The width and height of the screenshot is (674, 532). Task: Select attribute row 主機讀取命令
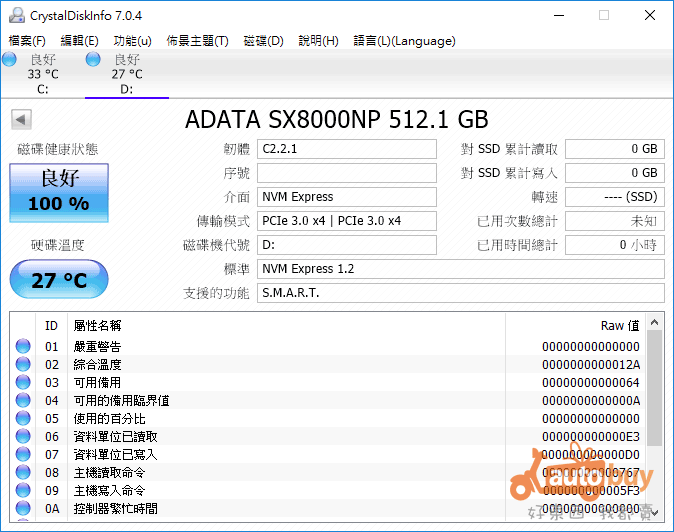328,472
